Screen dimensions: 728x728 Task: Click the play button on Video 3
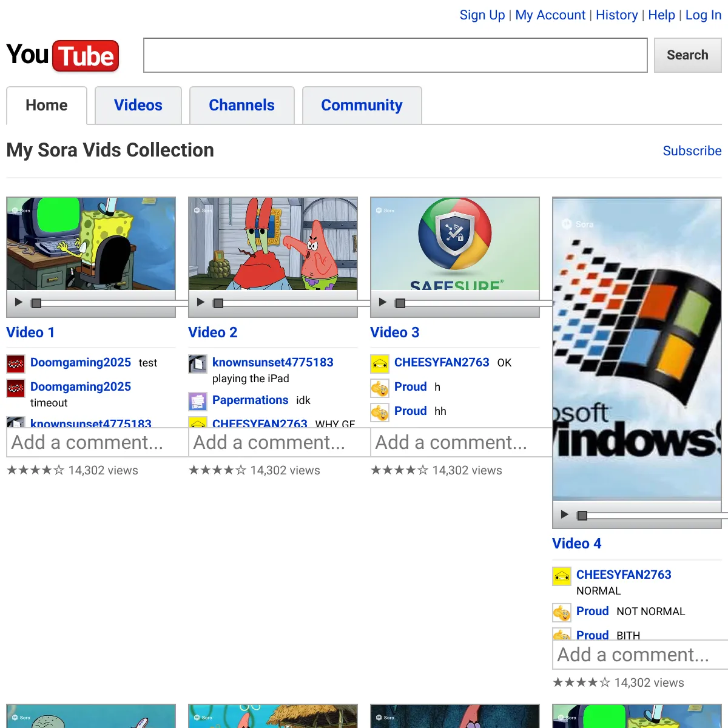click(x=382, y=302)
